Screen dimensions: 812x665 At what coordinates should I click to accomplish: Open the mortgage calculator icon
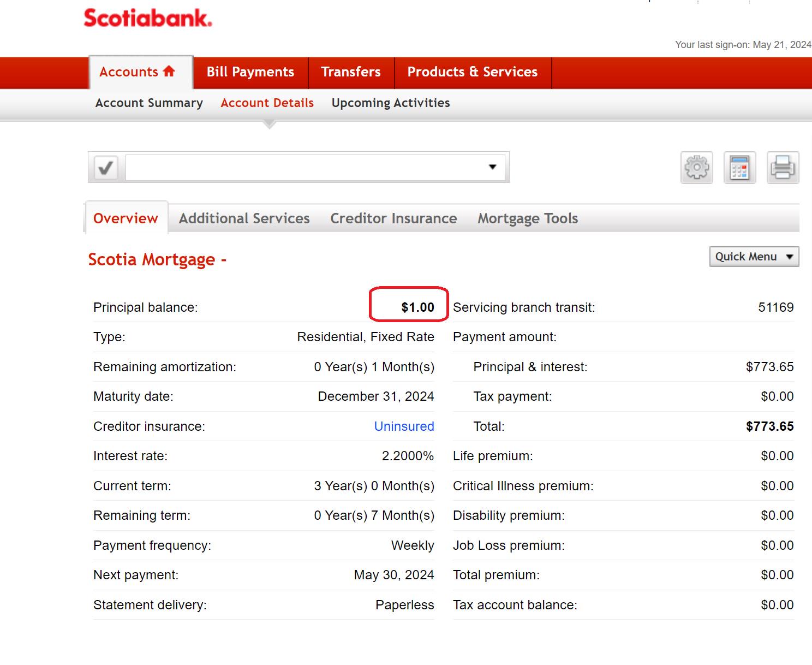point(739,168)
